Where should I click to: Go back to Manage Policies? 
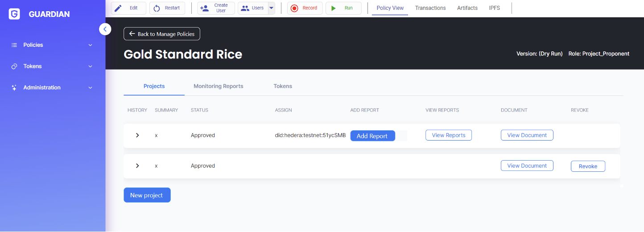point(162,34)
